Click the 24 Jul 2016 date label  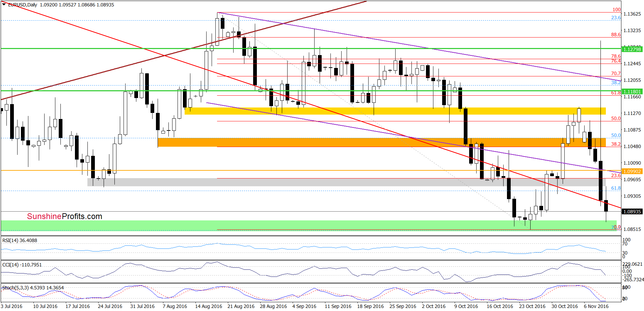pos(110,306)
